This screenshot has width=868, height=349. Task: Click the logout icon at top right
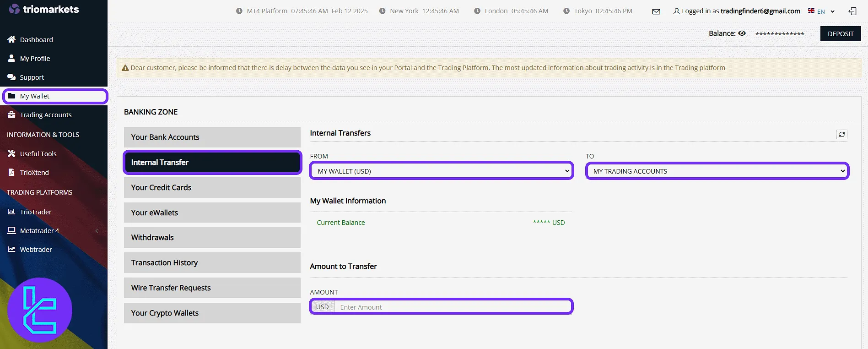[852, 11]
